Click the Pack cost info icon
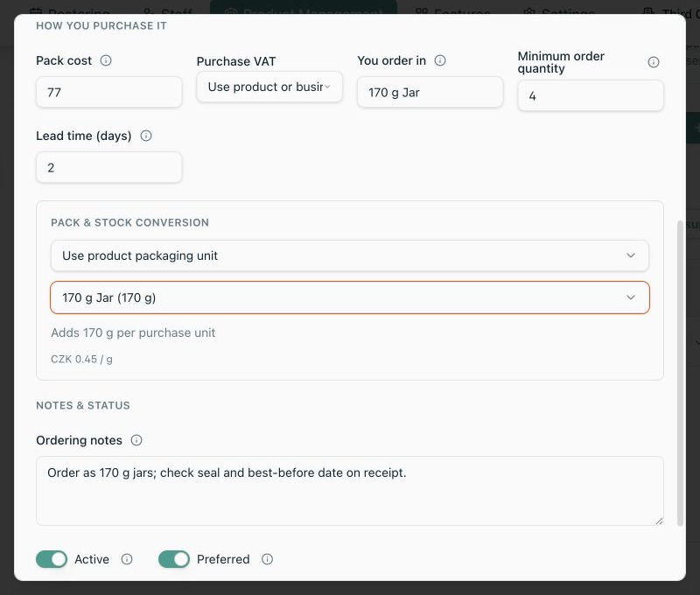The width and height of the screenshot is (700, 595). 106,60
